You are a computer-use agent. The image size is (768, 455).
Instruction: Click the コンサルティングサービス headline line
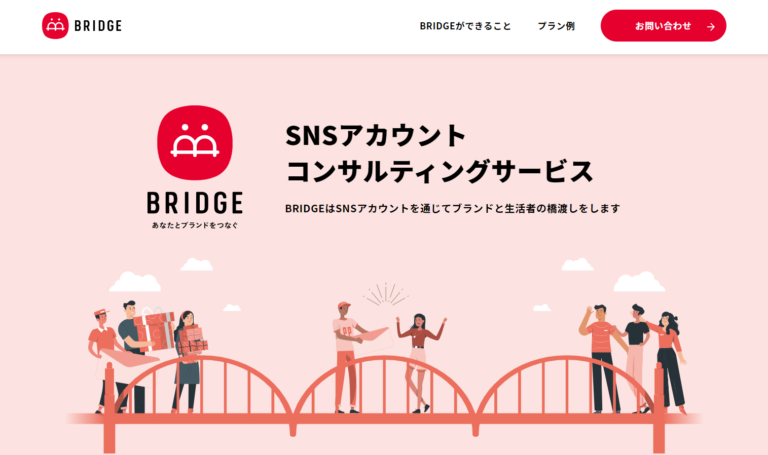(x=439, y=171)
